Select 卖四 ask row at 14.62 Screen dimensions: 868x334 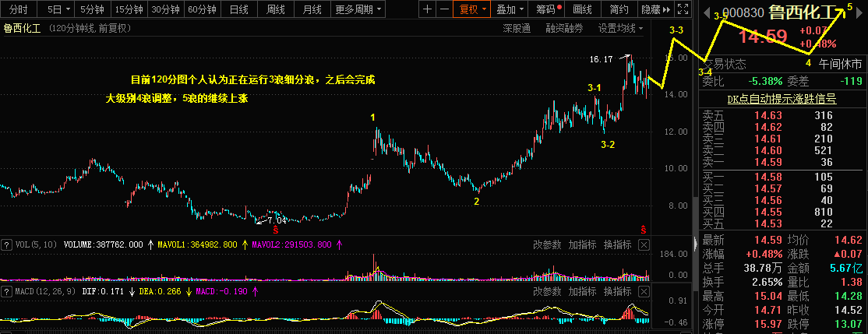(x=782, y=127)
